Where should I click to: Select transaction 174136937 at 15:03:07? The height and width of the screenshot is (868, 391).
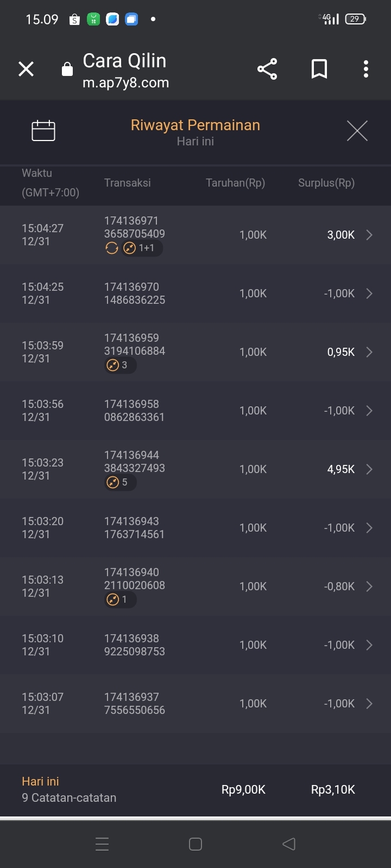(135, 704)
